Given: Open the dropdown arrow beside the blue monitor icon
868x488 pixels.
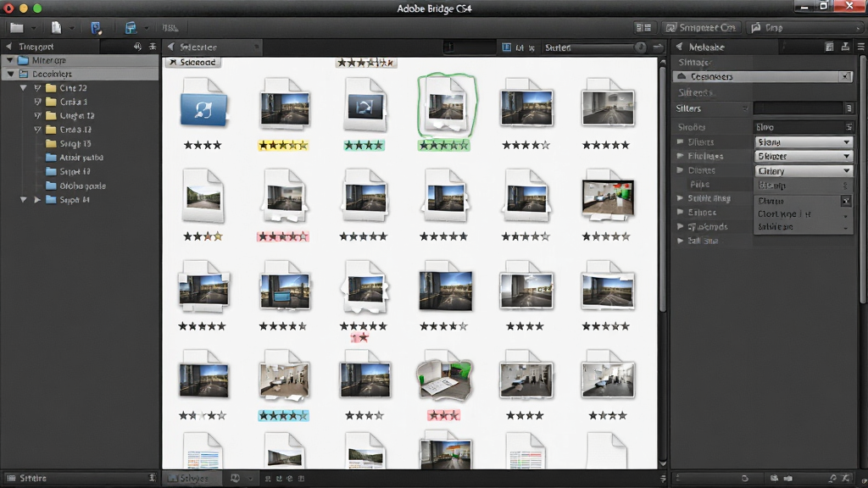Looking at the screenshot, I should tap(146, 28).
